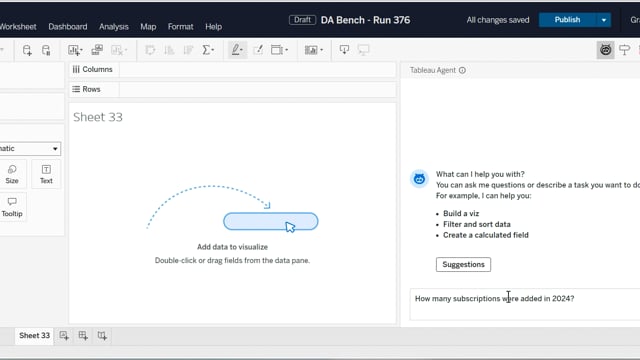Viewport: 640px width, 360px height.
Task: Click the Clear Sheet toolbar icon
Action: [119, 50]
